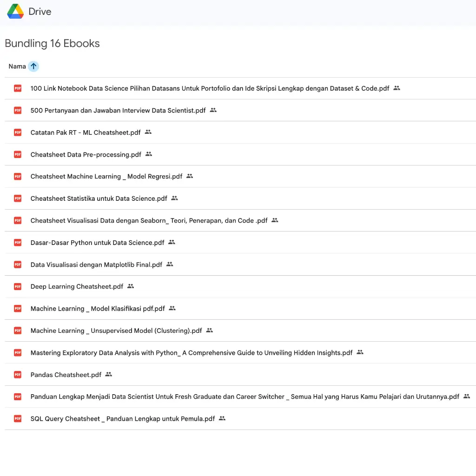Image resolution: width=476 pixels, height=476 pixels.
Task: Click the Bundling 16 Ebooks folder title
Action: [x=52, y=44]
